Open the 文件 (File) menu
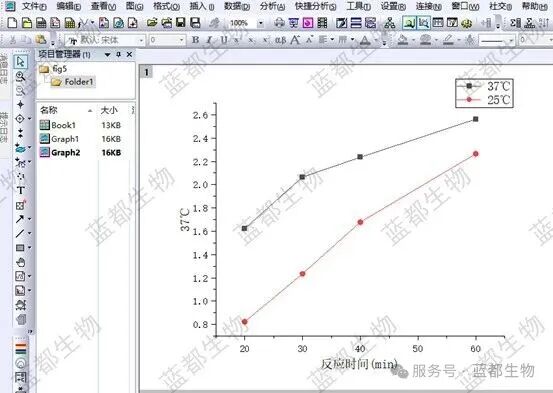This screenshot has width=553, height=393. [34, 6]
